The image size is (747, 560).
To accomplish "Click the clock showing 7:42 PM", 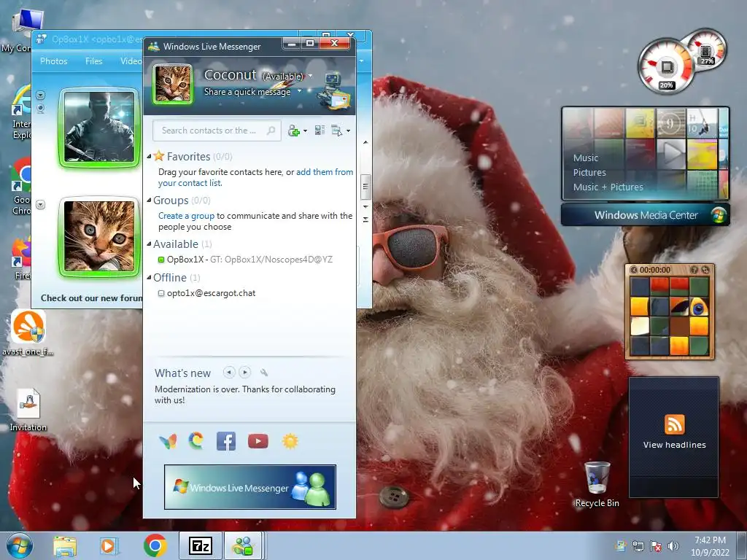I will pos(711,545).
